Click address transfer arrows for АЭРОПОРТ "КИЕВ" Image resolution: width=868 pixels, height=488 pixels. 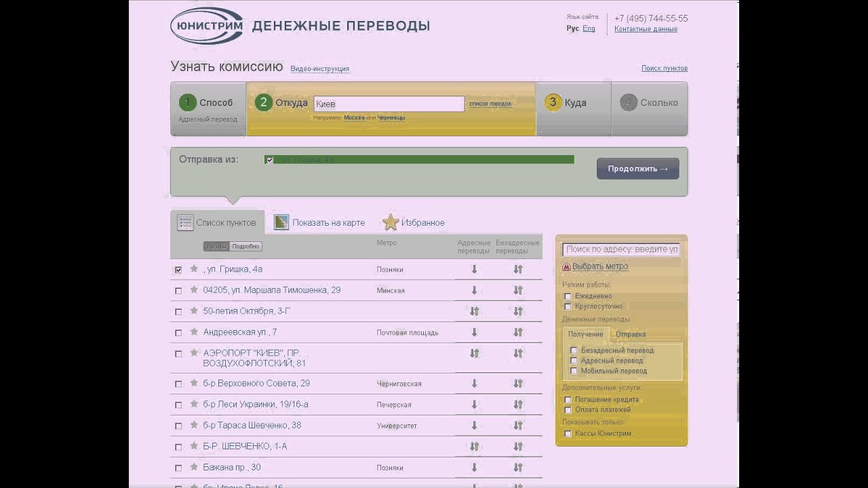474,353
